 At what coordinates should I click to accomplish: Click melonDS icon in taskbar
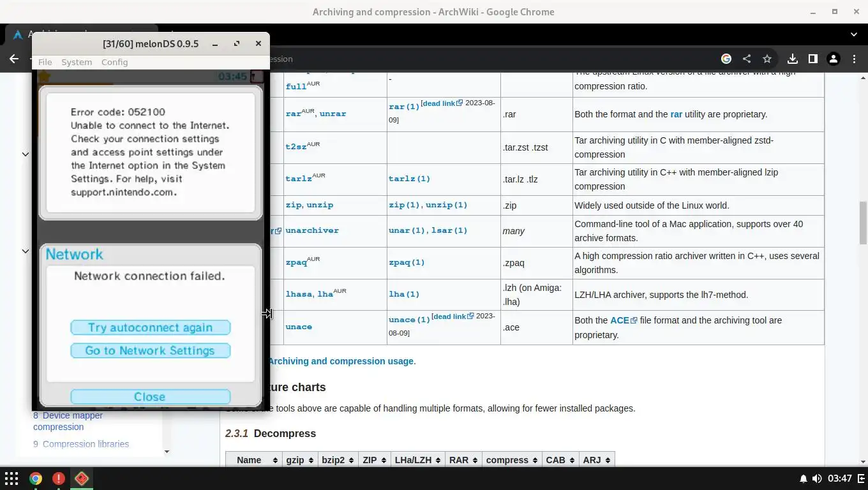82,479
